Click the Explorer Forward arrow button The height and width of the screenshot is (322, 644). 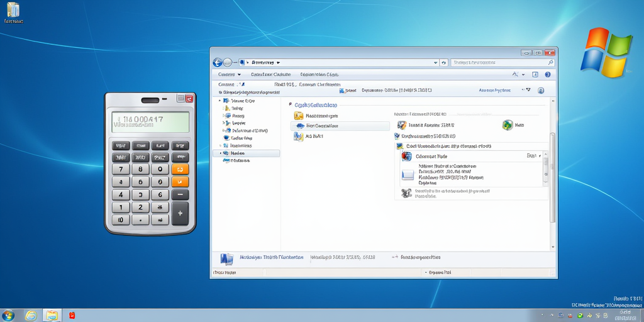point(228,62)
